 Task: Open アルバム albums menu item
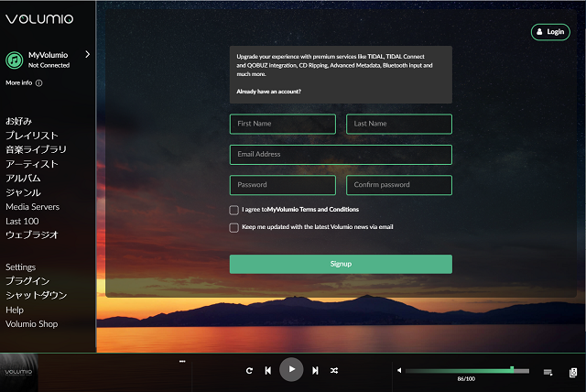tap(23, 178)
